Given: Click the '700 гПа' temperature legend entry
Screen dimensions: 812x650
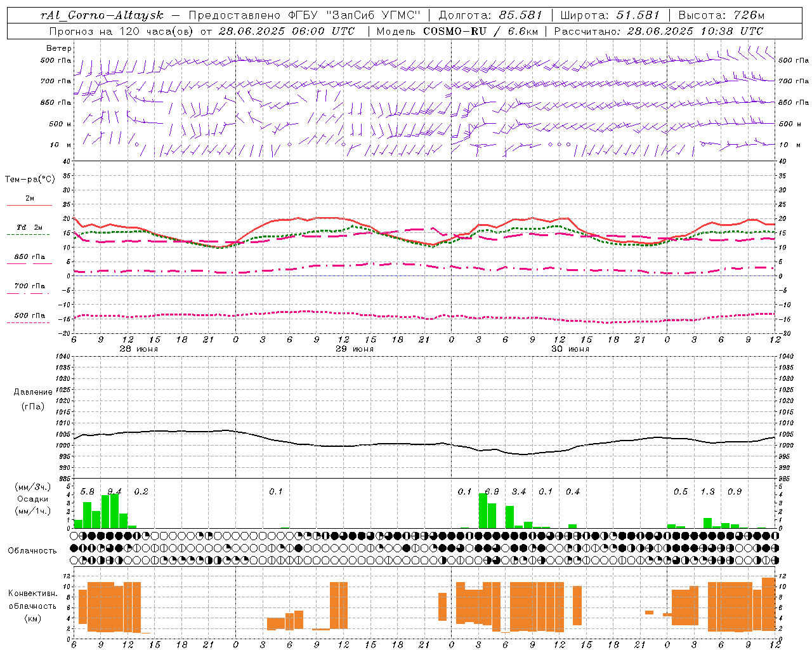Looking at the screenshot, I should 30,286.
